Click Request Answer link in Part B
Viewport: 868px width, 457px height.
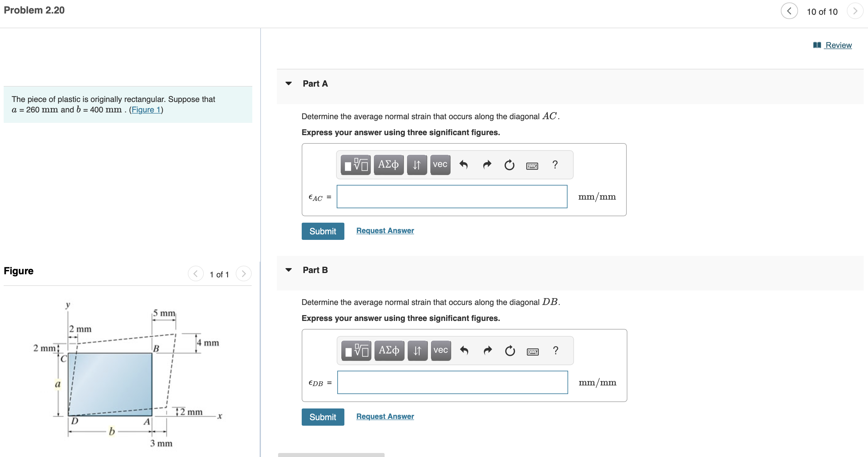(385, 416)
